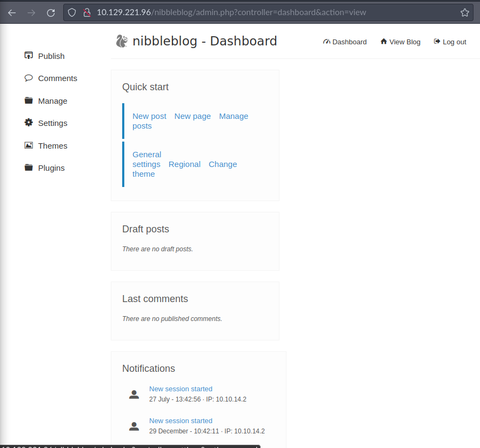Click the Comments speech bubble icon
The width and height of the screenshot is (480, 448).
coord(29,78)
